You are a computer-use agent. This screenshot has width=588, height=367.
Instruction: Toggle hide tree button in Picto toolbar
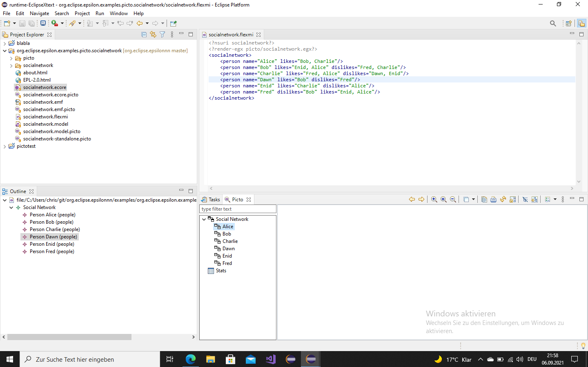point(525,199)
